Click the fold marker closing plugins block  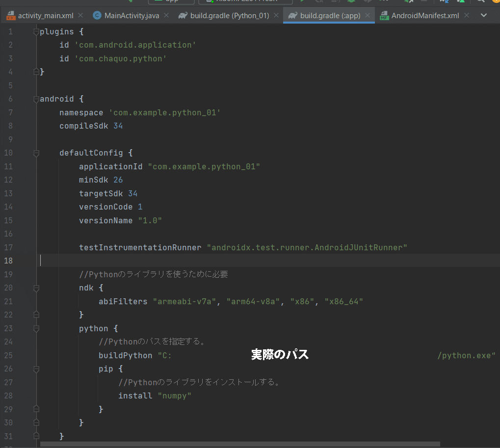(36, 72)
